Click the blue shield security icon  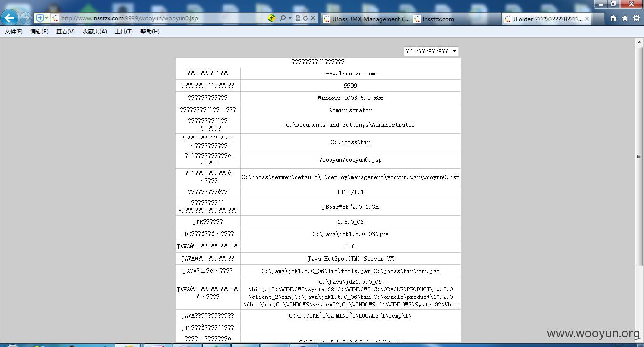[x=40, y=18]
